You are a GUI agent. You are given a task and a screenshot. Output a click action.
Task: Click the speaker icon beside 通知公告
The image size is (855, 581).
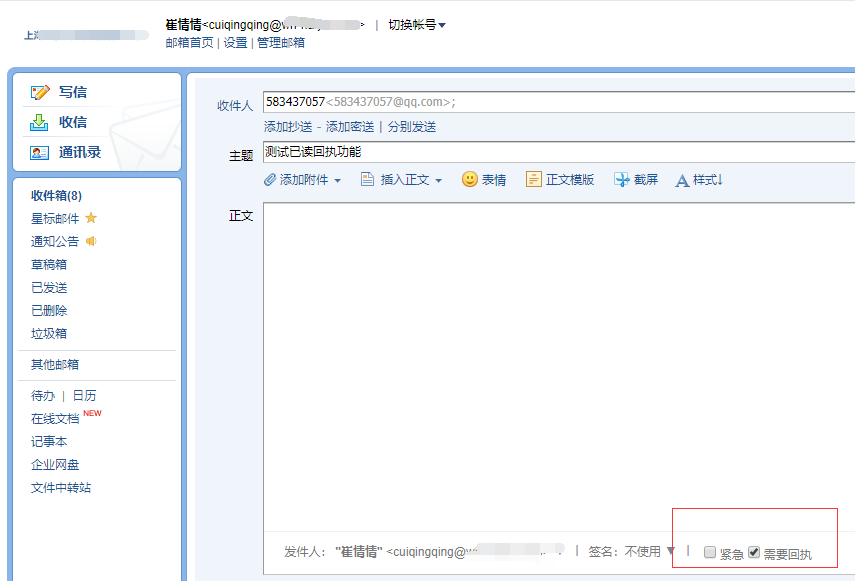(90, 240)
